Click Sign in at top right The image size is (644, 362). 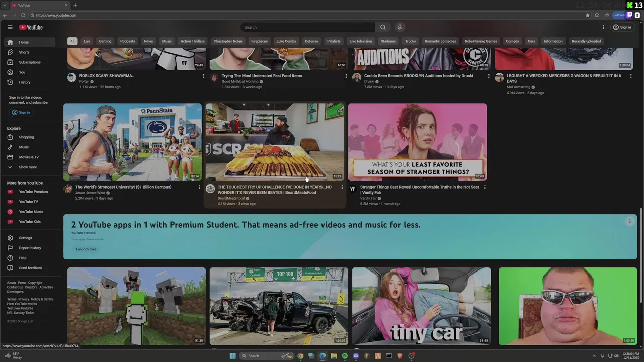pyautogui.click(x=622, y=27)
